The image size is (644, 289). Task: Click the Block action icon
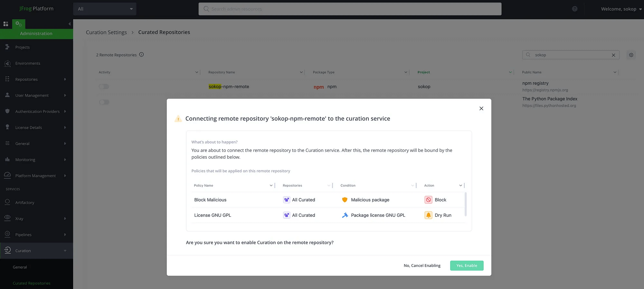pyautogui.click(x=428, y=200)
